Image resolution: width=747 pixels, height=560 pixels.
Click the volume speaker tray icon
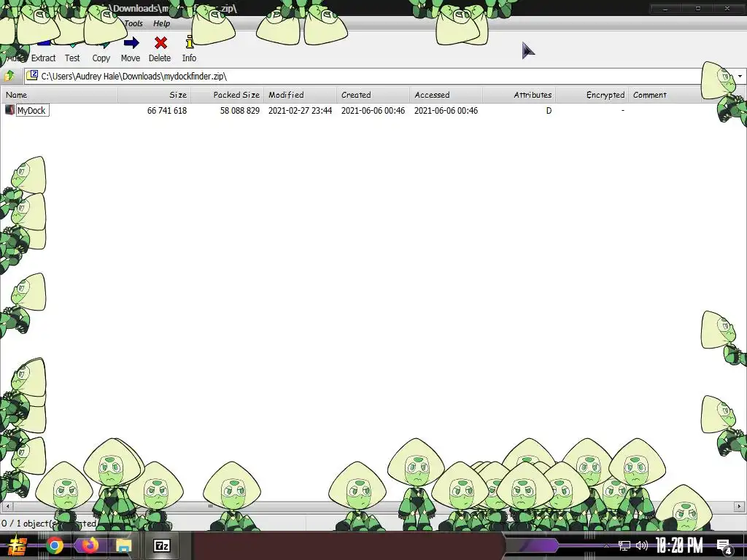(x=642, y=545)
